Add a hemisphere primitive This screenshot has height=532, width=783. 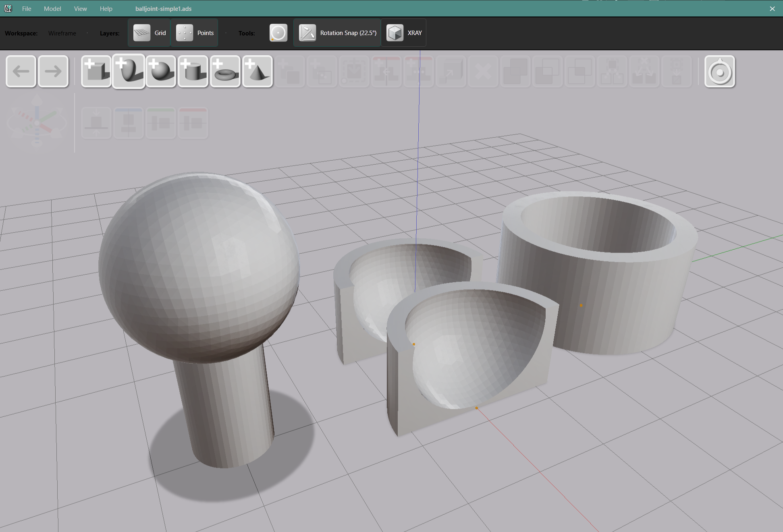pyautogui.click(x=161, y=71)
